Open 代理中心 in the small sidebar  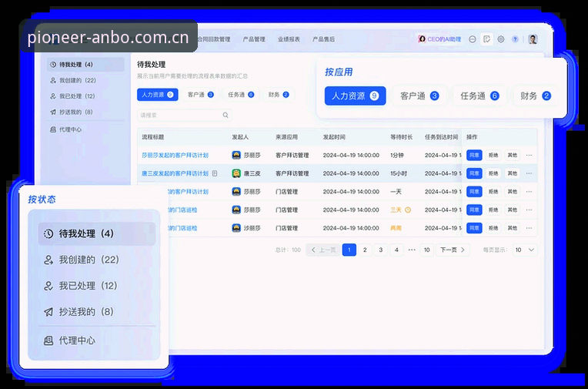(x=86, y=129)
